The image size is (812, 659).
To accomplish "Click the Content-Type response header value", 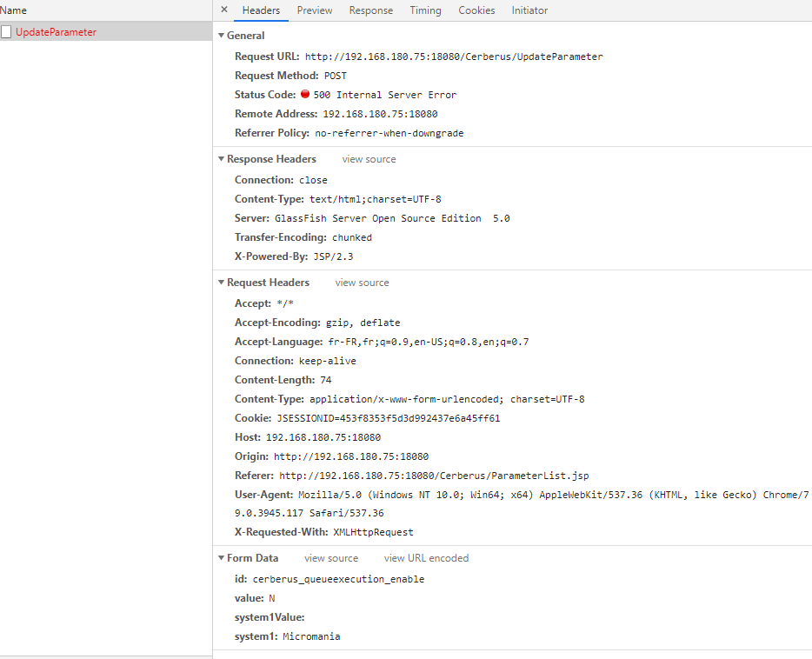I will 380,198.
